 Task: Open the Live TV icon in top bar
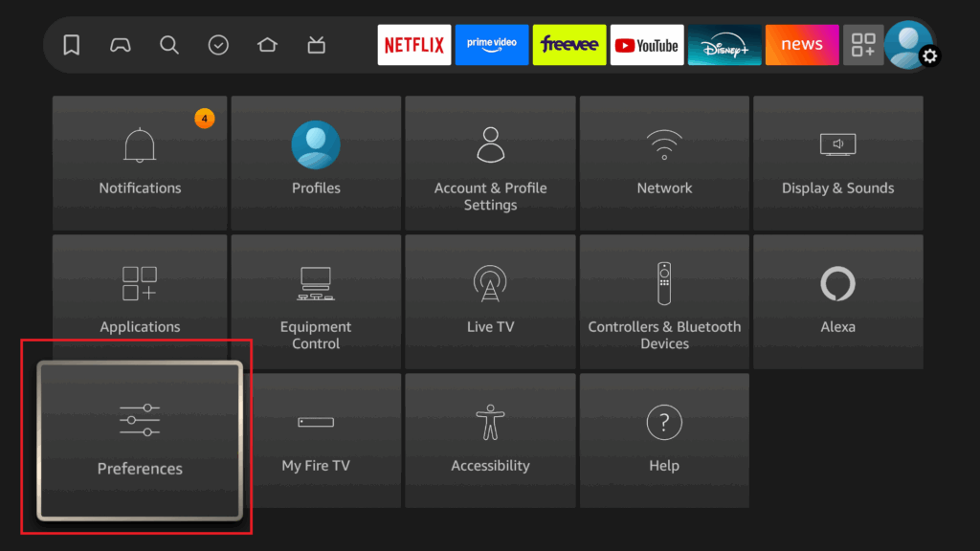coord(317,45)
